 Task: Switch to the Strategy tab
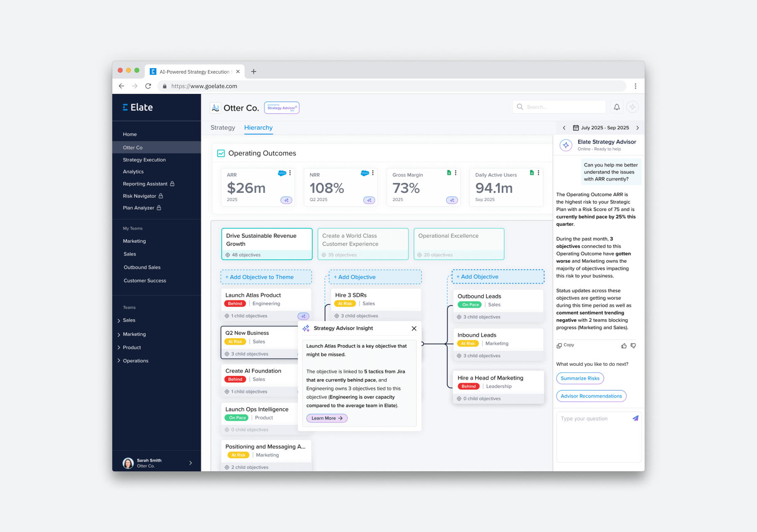[x=223, y=128]
